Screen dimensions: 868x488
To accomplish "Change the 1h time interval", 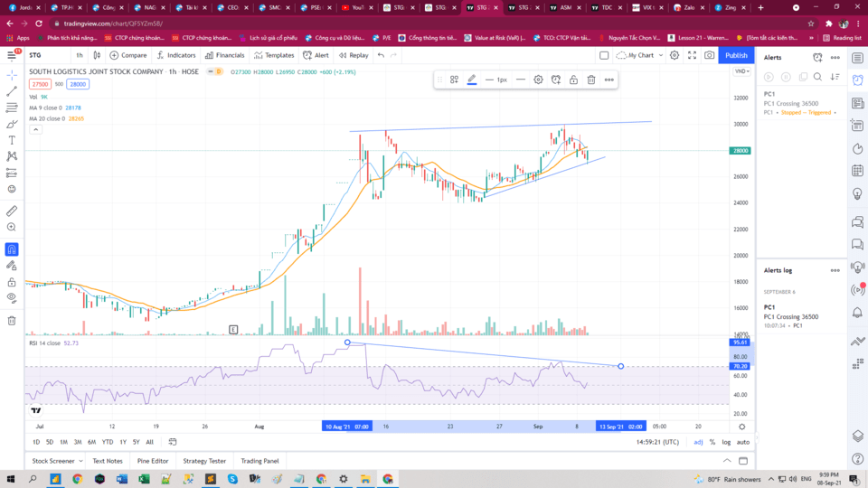I will pyautogui.click(x=80, y=55).
